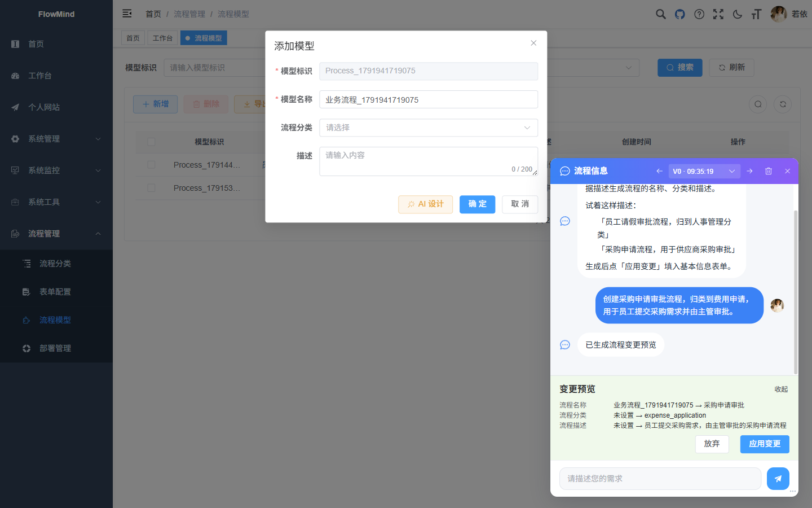The height and width of the screenshot is (508, 812).
Task: Click 取消 to cancel the dialog
Action: pyautogui.click(x=520, y=204)
